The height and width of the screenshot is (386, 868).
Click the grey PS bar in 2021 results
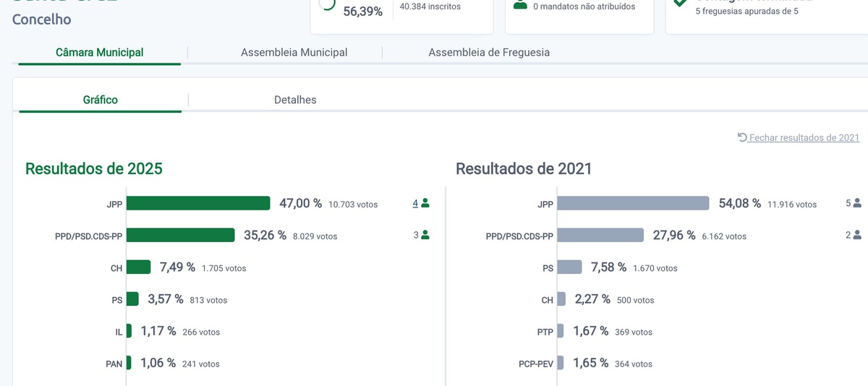coord(569,267)
